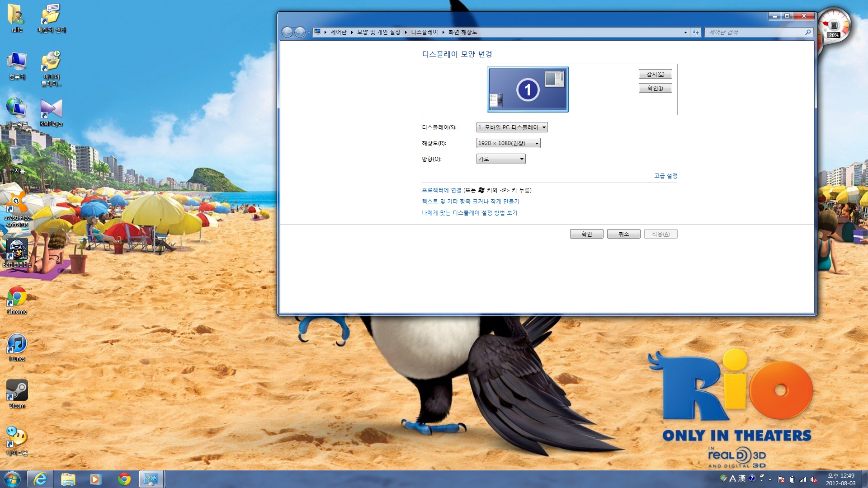Viewport: 868px width, 488px height.
Task: Select the 컴퓨터 desktop icon
Action: [x=17, y=66]
